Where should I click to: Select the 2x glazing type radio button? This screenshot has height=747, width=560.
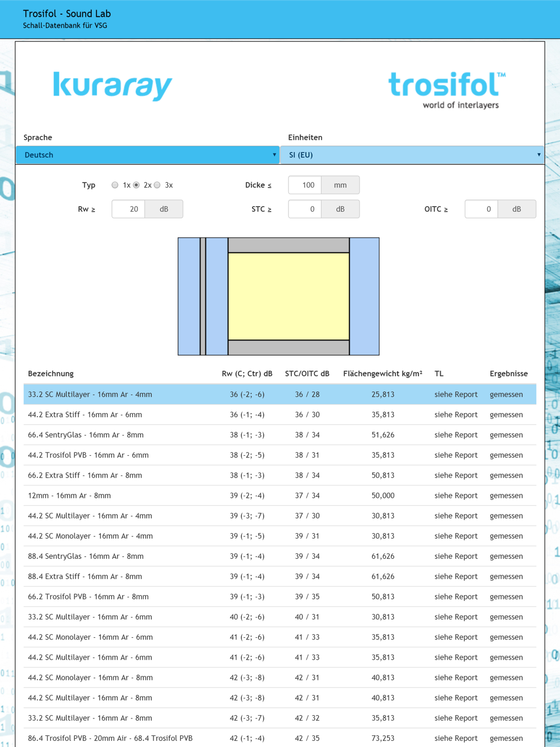(136, 185)
